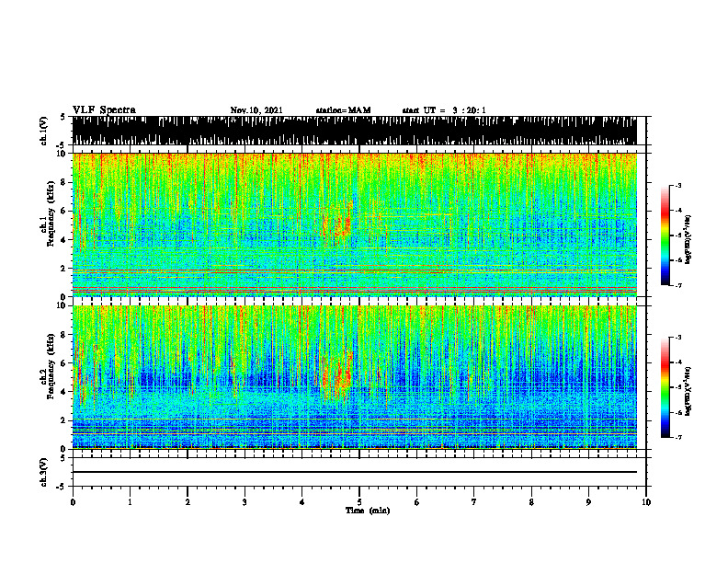
Task: Click the "2" kHz tick on ch.2 frequency axis
Action: click(x=64, y=420)
